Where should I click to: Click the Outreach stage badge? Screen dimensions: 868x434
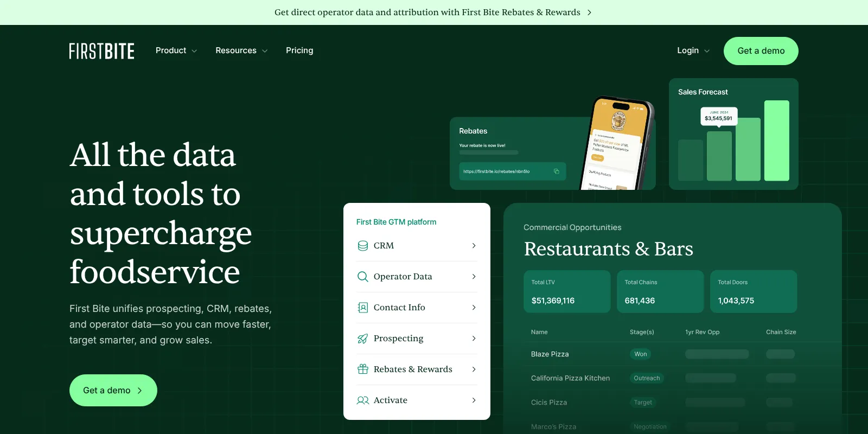[647, 378]
